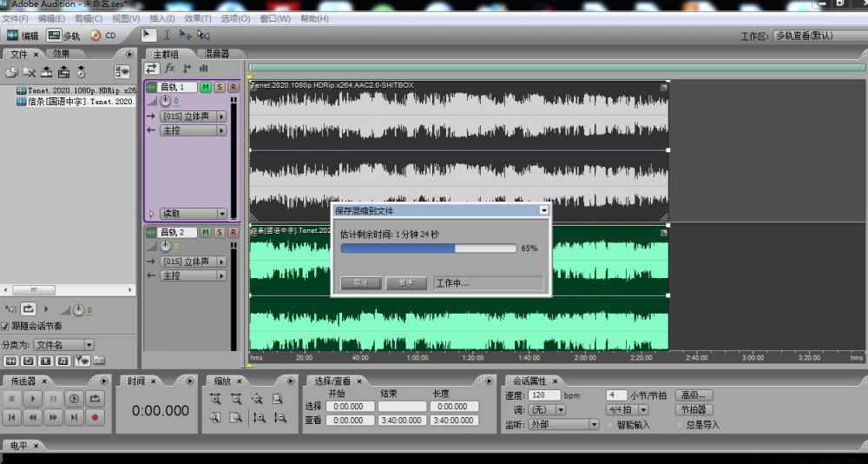
Task: Click the files panel preview volume knob
Action: [79, 310]
